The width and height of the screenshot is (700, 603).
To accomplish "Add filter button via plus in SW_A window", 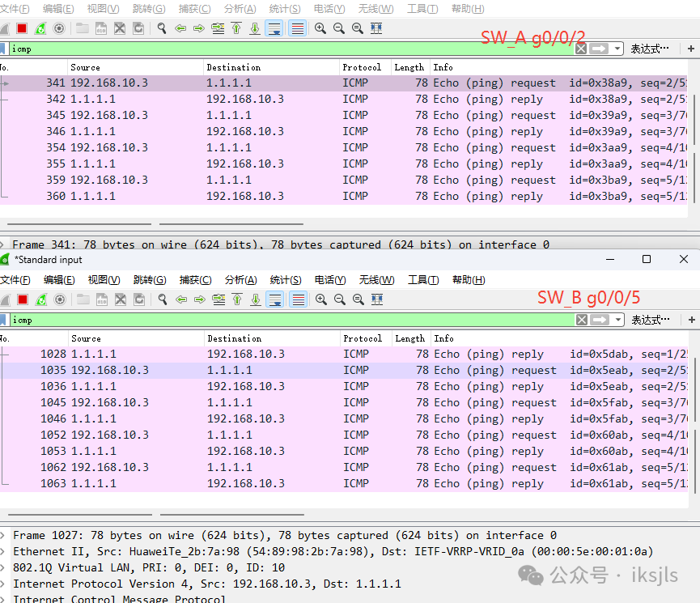I will click(x=691, y=49).
